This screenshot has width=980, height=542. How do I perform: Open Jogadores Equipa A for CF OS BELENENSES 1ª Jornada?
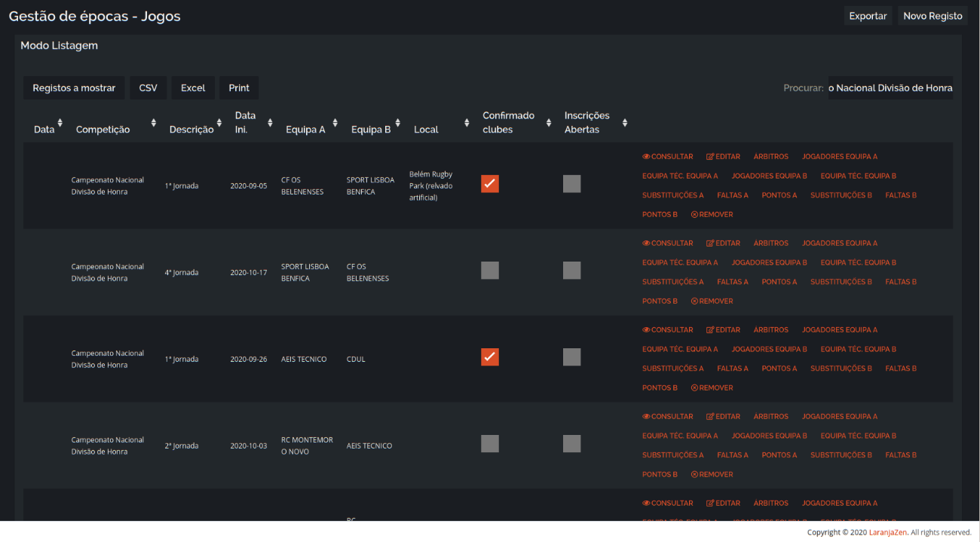tap(840, 157)
